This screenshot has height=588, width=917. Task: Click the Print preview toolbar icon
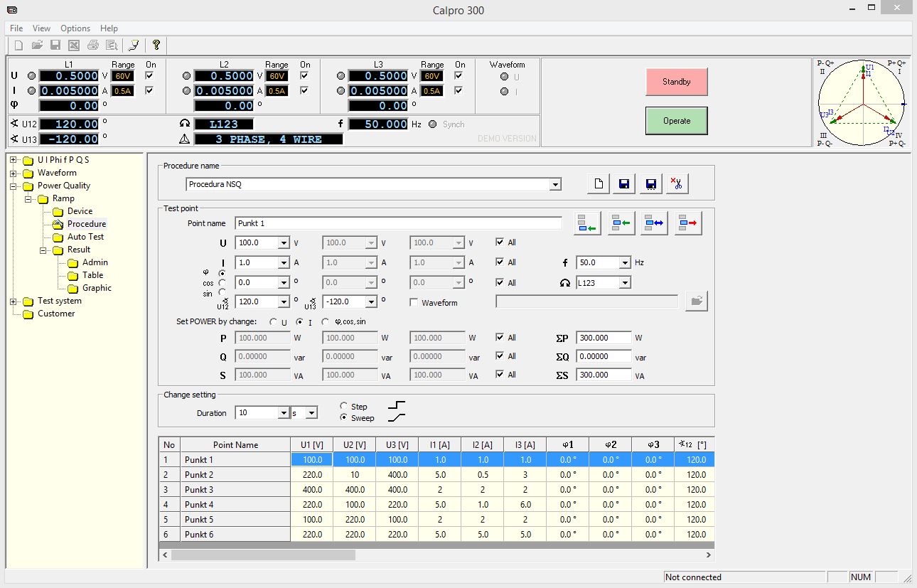(x=111, y=46)
